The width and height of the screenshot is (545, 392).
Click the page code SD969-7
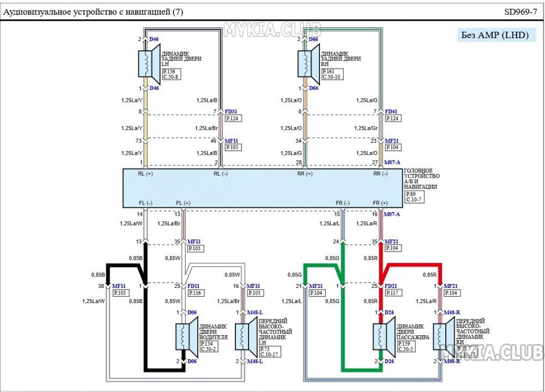coord(520,12)
